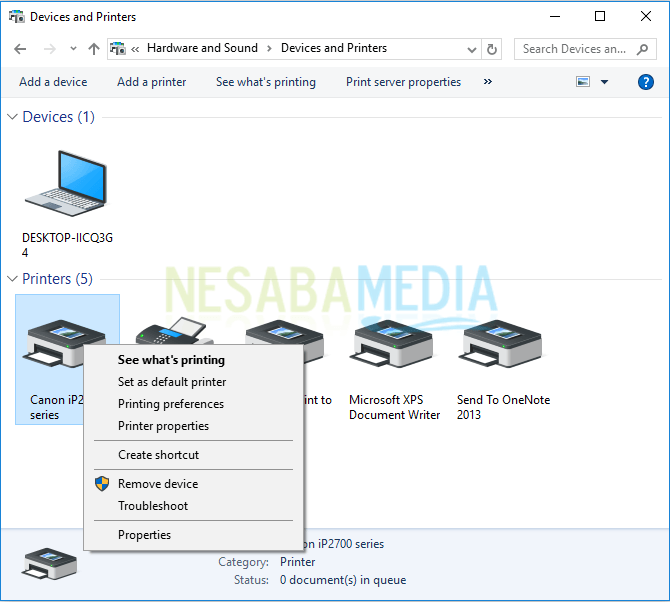This screenshot has height=602, width=670.
Task: Maximize the Devices and Printers window
Action: point(600,16)
